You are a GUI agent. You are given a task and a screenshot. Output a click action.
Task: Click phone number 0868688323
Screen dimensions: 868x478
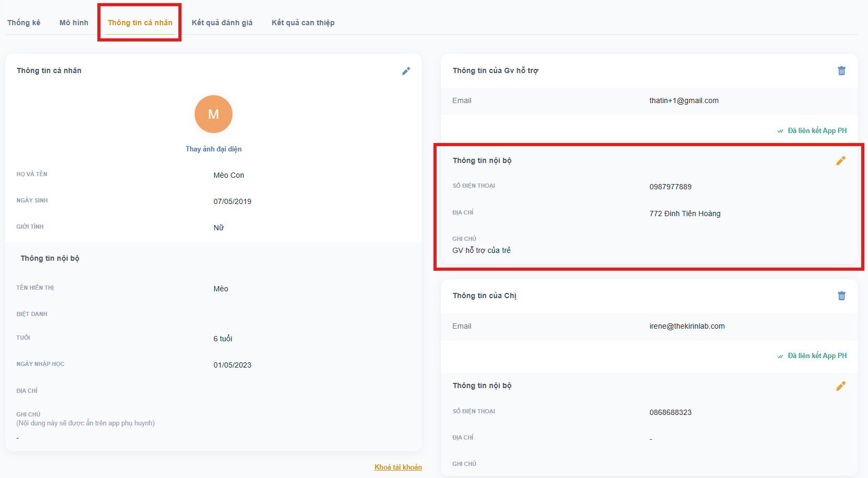670,412
